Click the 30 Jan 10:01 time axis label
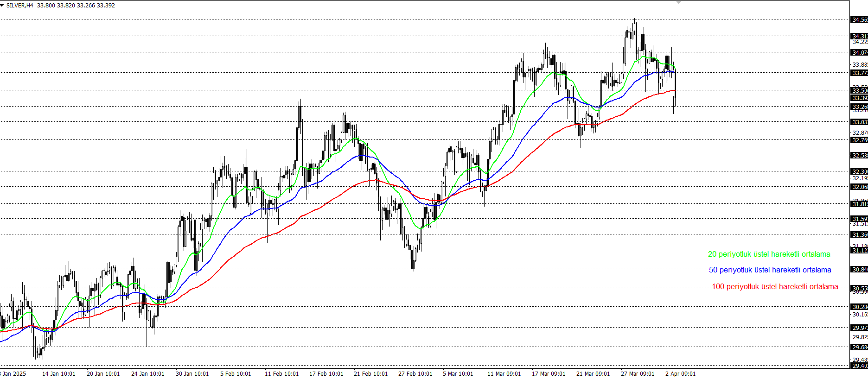Screen dimensions: 868x379 [x=192, y=373]
